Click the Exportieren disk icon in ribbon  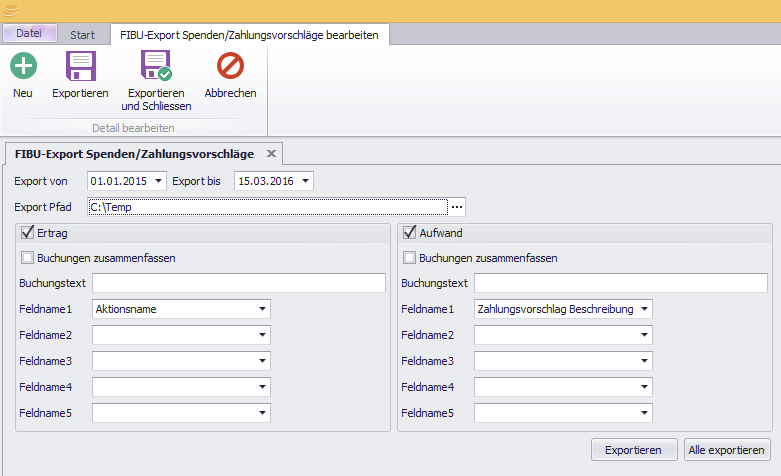[x=80, y=67]
